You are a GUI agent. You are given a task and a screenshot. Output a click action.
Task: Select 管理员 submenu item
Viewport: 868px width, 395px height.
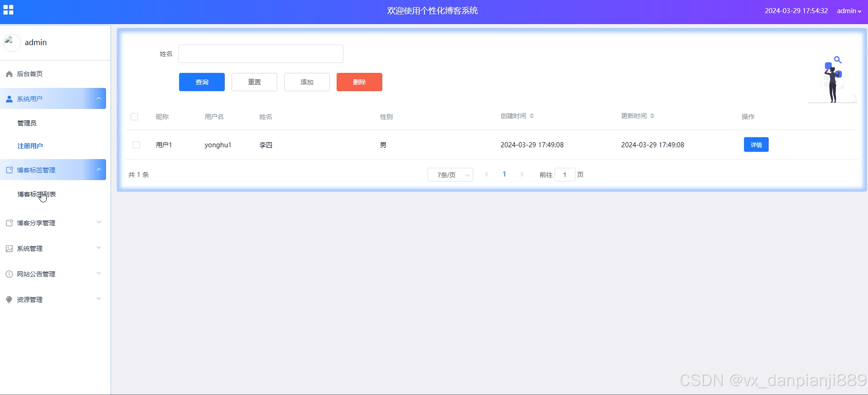pos(27,123)
